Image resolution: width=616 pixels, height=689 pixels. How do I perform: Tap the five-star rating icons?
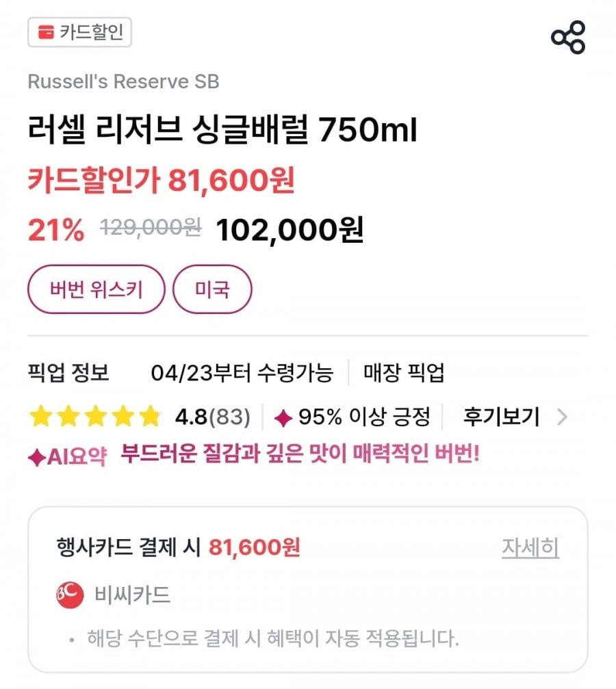[94, 416]
